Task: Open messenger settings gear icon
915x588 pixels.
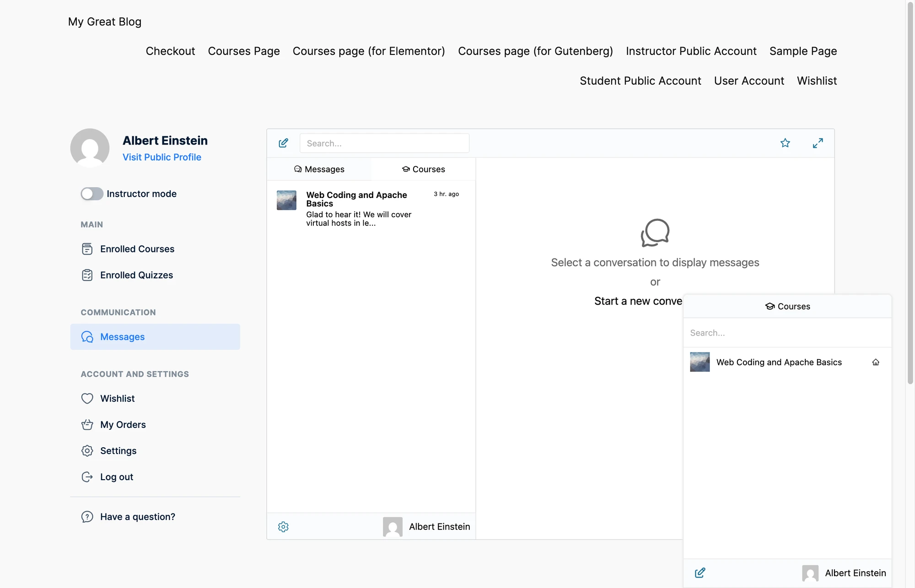Action: [x=283, y=527]
